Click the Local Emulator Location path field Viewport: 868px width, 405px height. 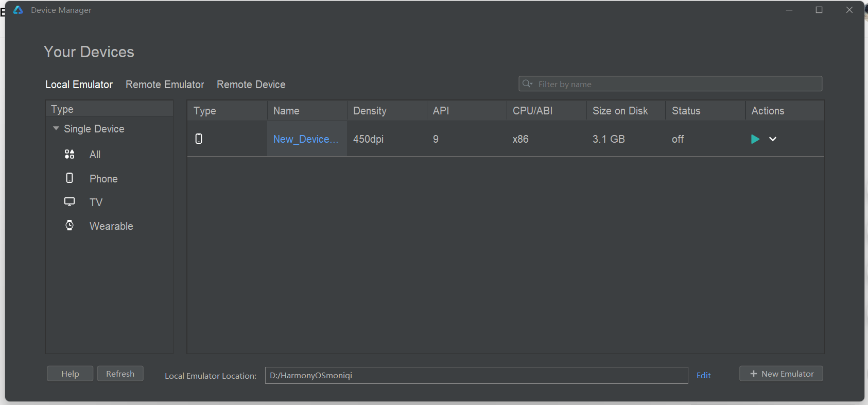point(476,375)
